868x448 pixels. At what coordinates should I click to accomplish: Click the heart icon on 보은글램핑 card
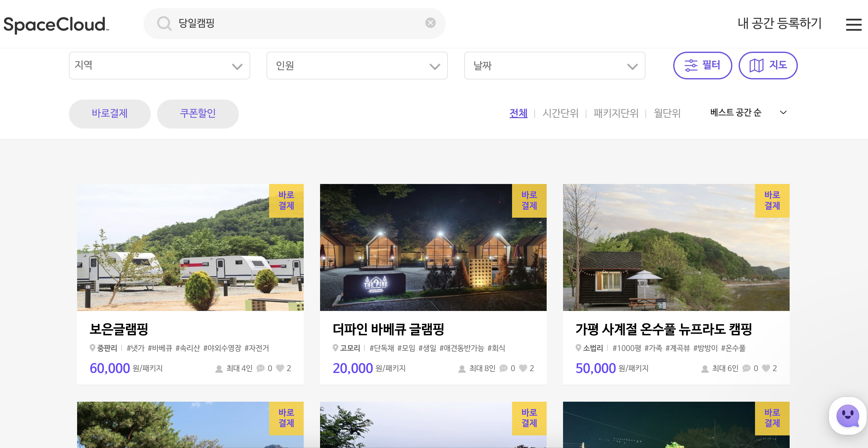pos(280,368)
